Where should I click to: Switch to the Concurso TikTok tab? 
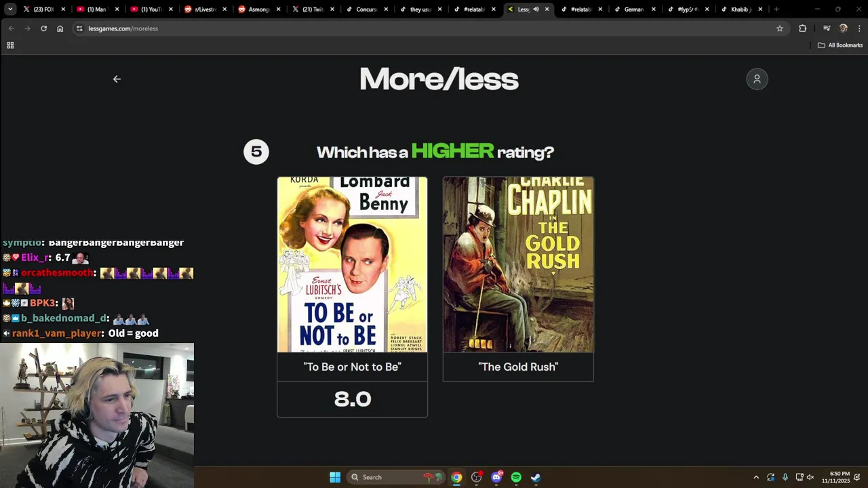pos(366,9)
